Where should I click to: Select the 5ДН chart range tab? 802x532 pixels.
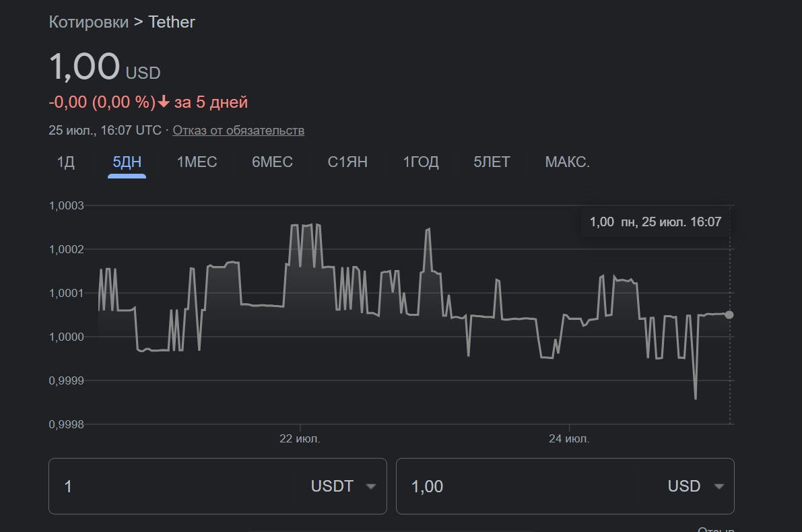pyautogui.click(x=127, y=162)
